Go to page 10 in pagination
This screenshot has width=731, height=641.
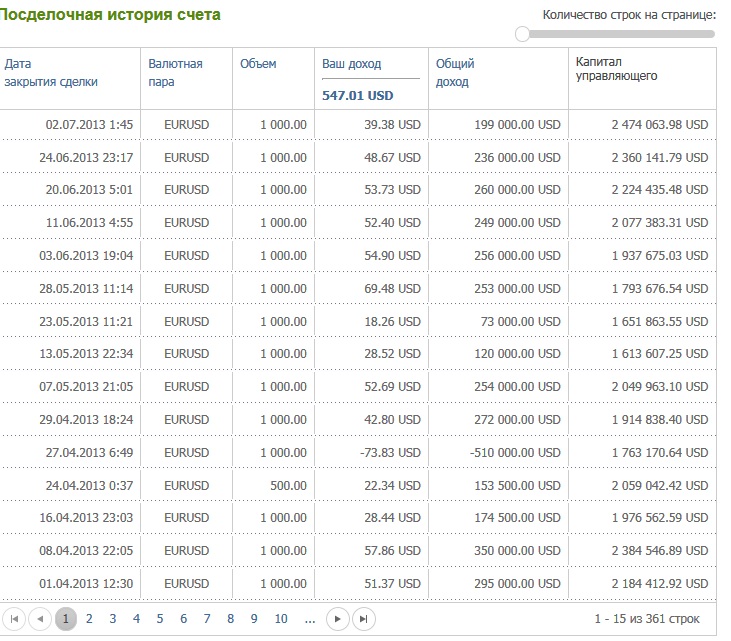tap(281, 619)
